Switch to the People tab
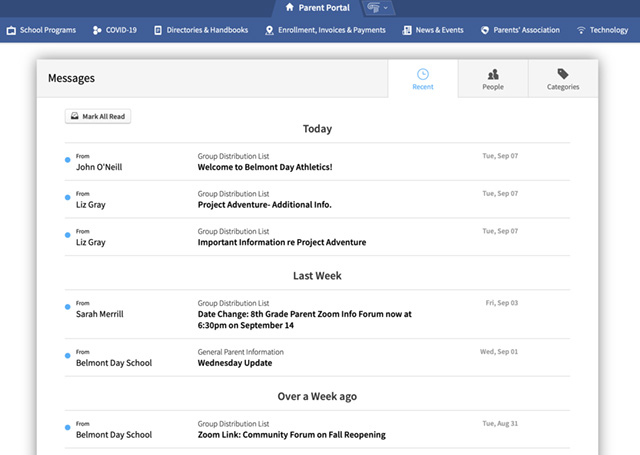This screenshot has width=640, height=455. [x=493, y=79]
